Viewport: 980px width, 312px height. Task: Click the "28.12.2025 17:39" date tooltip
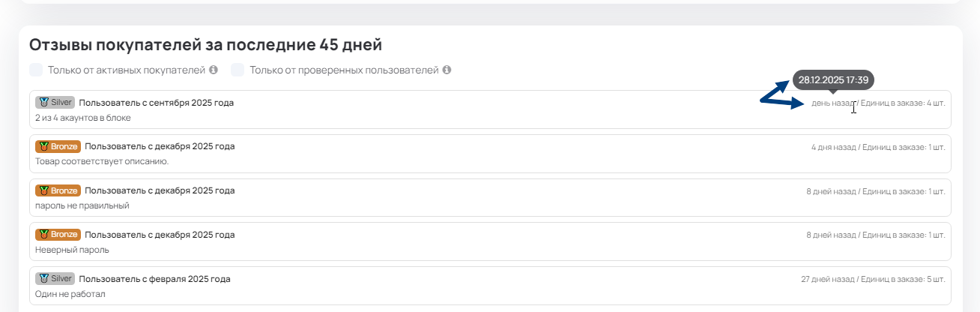pyautogui.click(x=833, y=79)
